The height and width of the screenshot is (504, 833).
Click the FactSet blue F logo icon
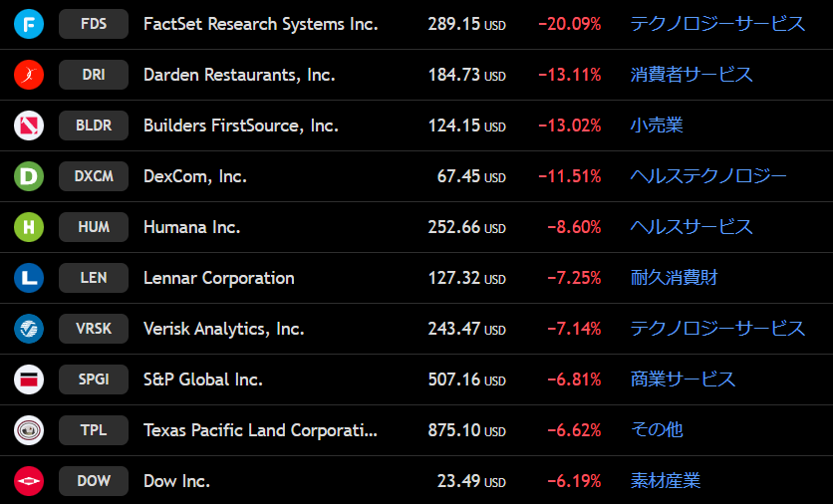pyautogui.click(x=29, y=24)
